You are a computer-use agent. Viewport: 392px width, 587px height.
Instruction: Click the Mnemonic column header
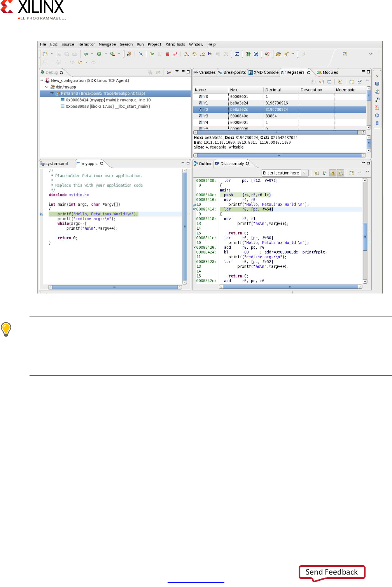point(350,90)
